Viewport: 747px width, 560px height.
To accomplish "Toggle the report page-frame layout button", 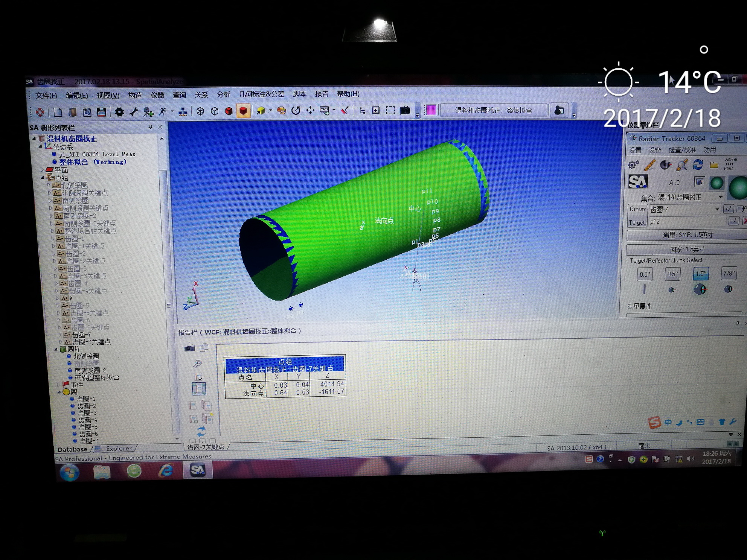I will click(199, 389).
